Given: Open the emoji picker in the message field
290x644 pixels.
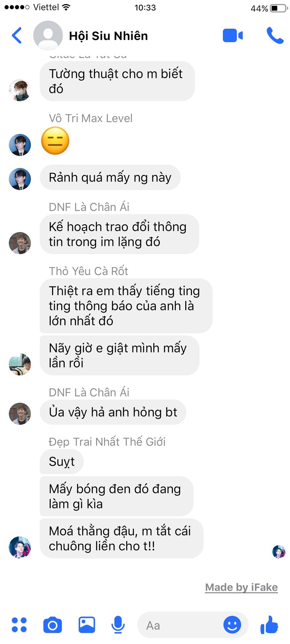Looking at the screenshot, I should [x=232, y=625].
